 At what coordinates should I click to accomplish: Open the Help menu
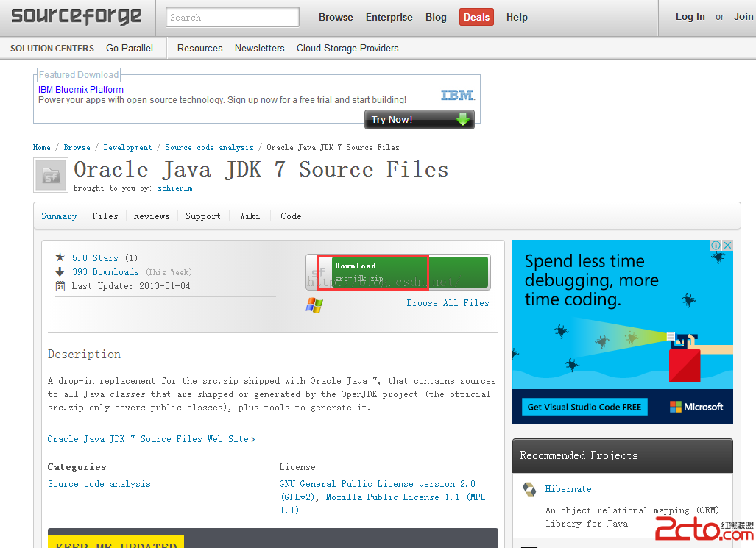point(517,18)
